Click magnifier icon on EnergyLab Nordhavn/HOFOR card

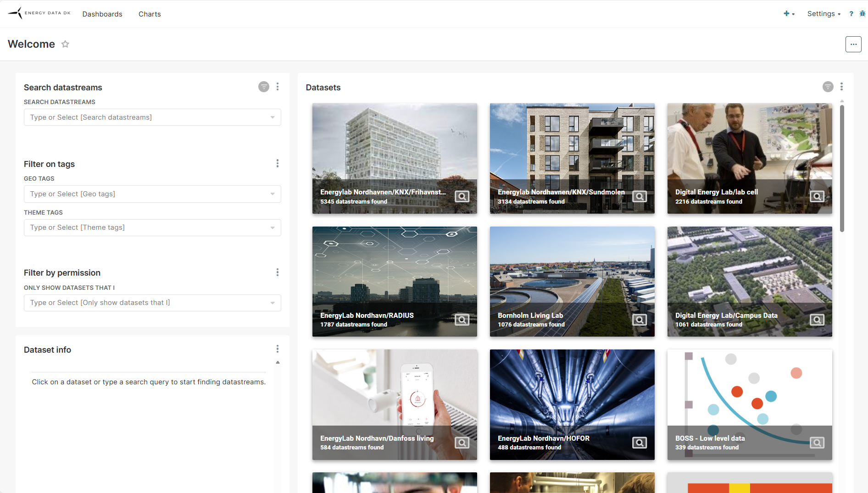(640, 443)
